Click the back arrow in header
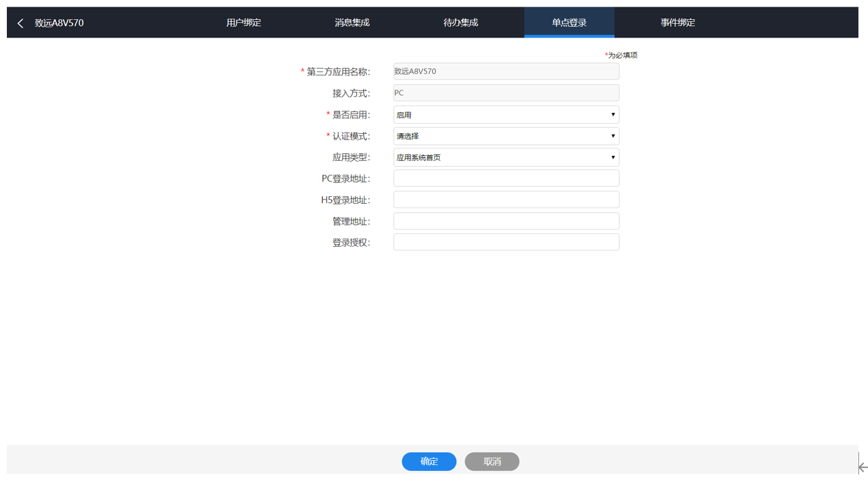The width and height of the screenshot is (868, 482). click(x=21, y=23)
